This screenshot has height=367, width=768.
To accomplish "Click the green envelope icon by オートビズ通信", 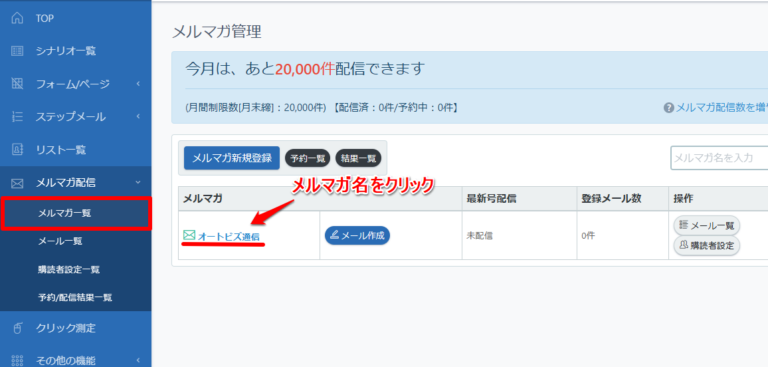I will coord(189,236).
